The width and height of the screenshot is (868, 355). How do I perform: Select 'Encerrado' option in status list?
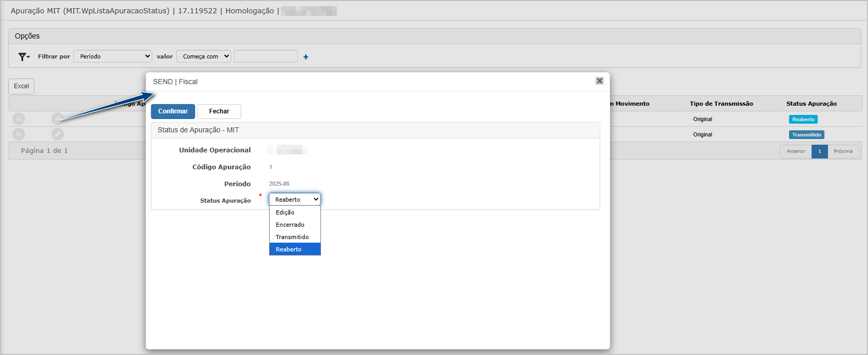[290, 225]
